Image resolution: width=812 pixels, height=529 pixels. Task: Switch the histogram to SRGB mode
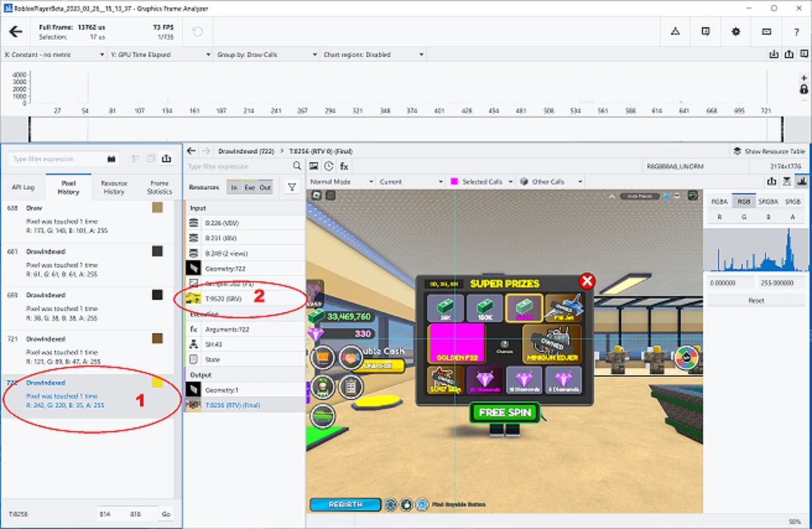(x=793, y=201)
